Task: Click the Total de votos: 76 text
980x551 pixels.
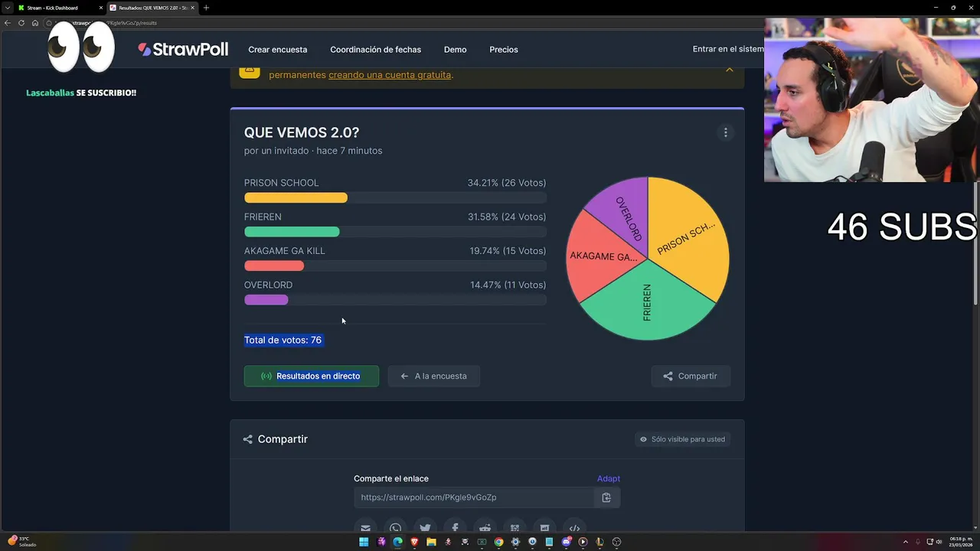Action: pyautogui.click(x=283, y=340)
